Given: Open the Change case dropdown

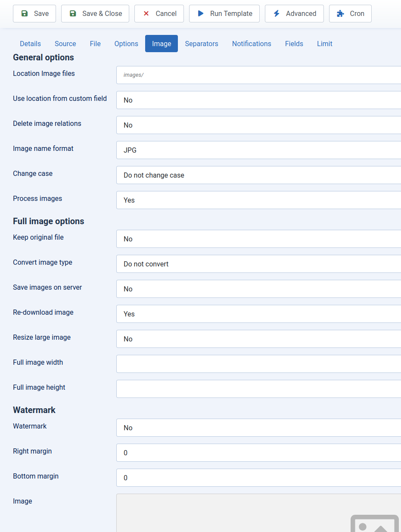Looking at the screenshot, I should coord(258,175).
